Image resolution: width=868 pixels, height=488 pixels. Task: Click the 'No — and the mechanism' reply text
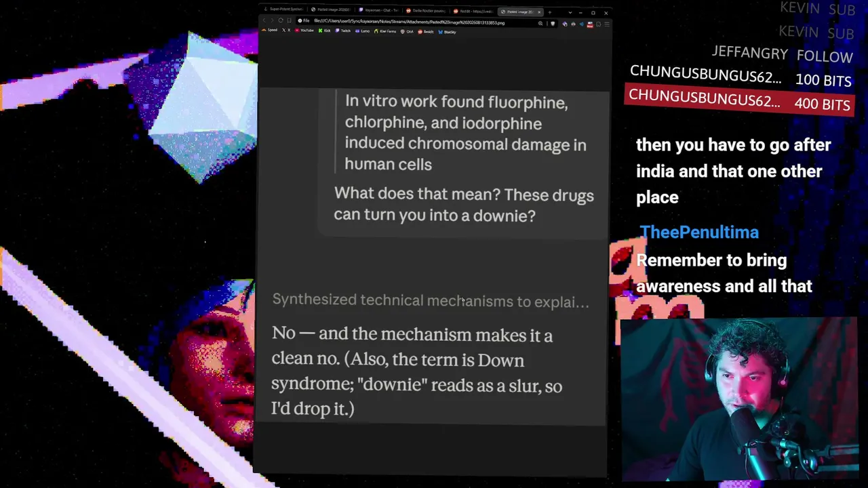pyautogui.click(x=416, y=372)
